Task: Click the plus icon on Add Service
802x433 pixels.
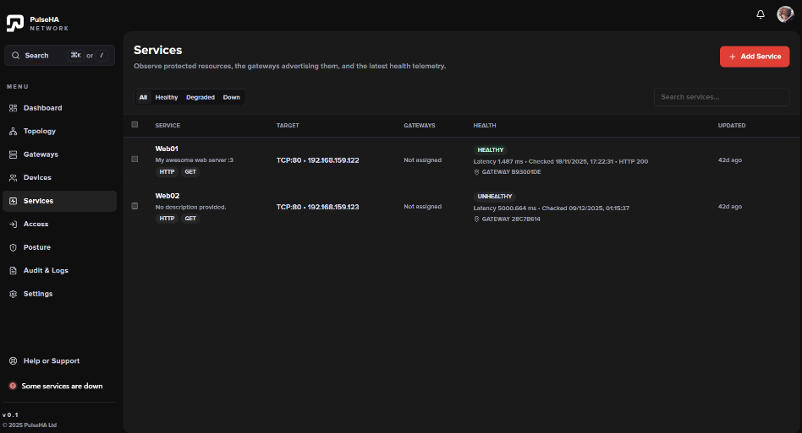Action: coord(732,57)
